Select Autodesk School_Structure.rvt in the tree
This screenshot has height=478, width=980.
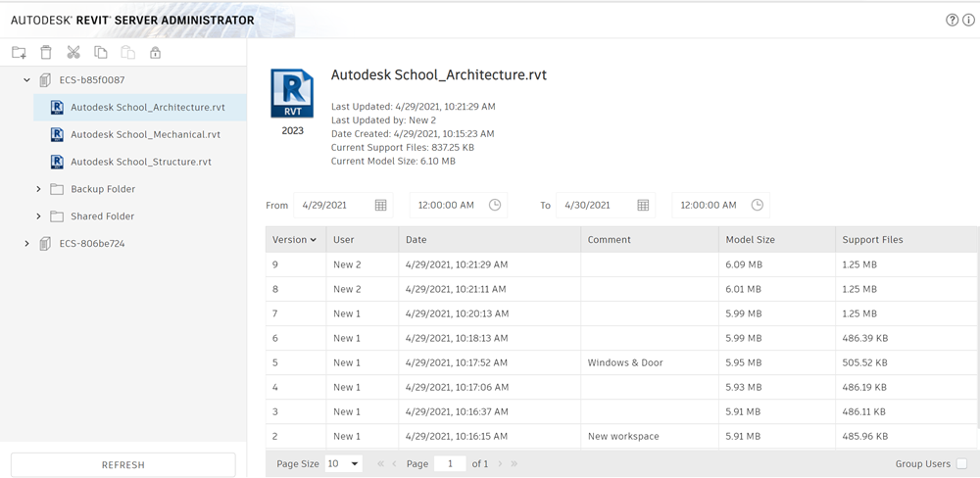(x=140, y=162)
